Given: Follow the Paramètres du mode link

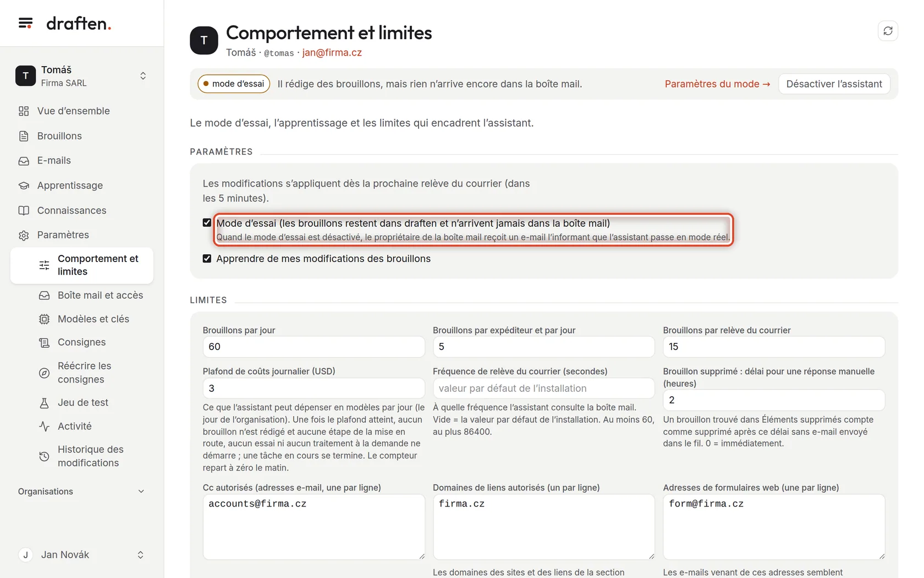Looking at the screenshot, I should point(717,84).
